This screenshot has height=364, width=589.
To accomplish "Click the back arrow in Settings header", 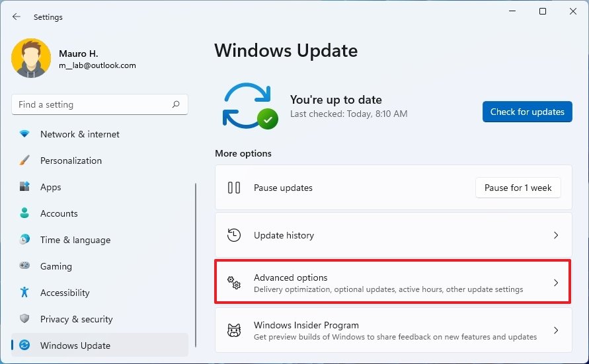I will pyautogui.click(x=16, y=17).
